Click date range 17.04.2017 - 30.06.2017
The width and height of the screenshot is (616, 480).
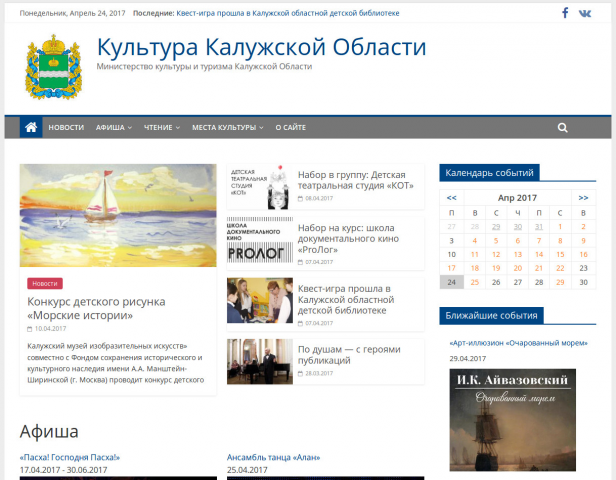tap(64, 470)
